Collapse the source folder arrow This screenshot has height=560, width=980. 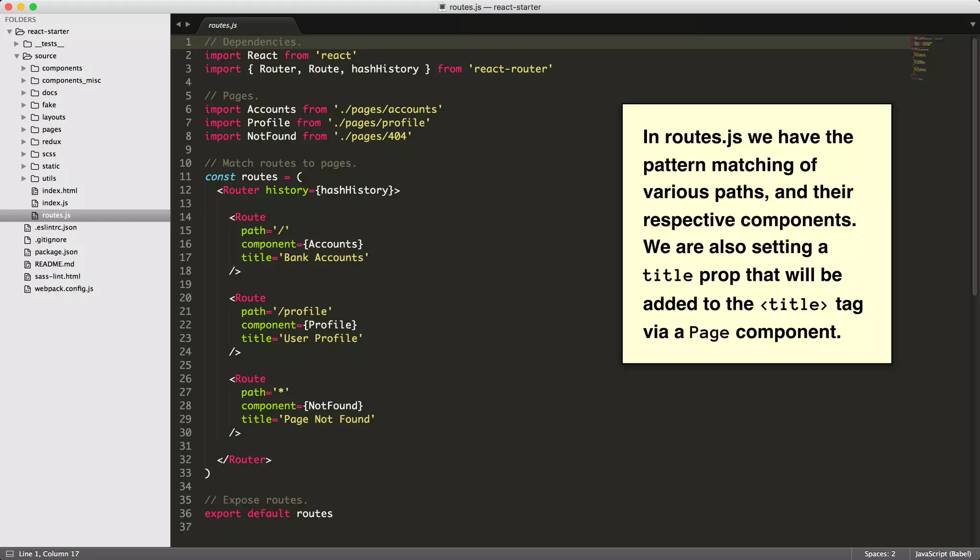click(x=17, y=56)
